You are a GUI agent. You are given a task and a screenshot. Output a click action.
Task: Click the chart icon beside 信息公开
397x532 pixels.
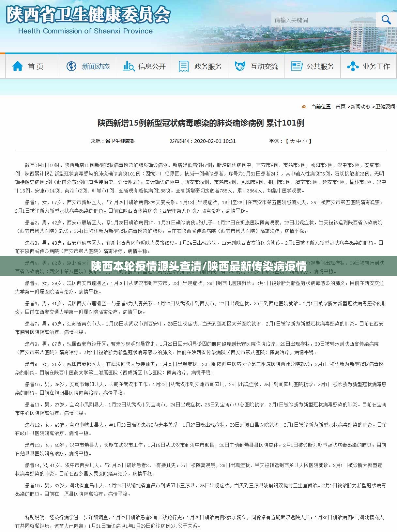(129, 66)
